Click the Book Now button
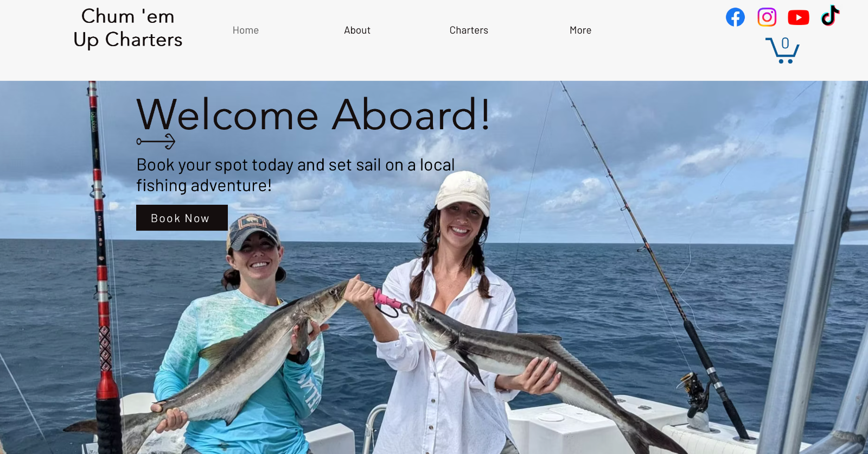This screenshot has width=868, height=454. click(x=182, y=218)
